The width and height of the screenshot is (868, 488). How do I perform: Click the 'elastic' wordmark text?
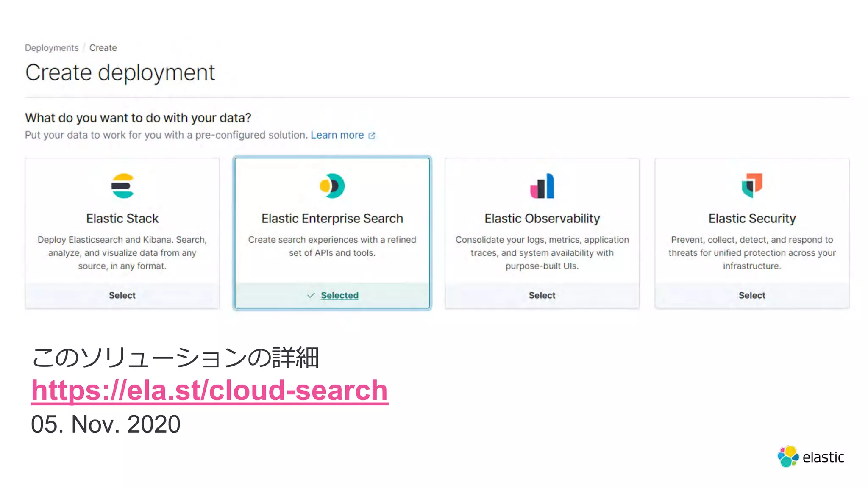823,457
